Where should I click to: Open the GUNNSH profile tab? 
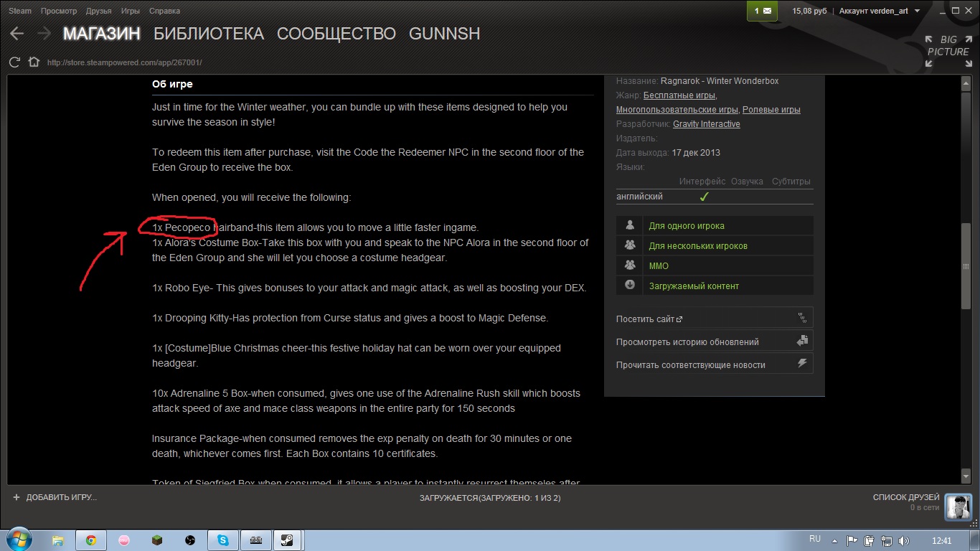tap(444, 34)
